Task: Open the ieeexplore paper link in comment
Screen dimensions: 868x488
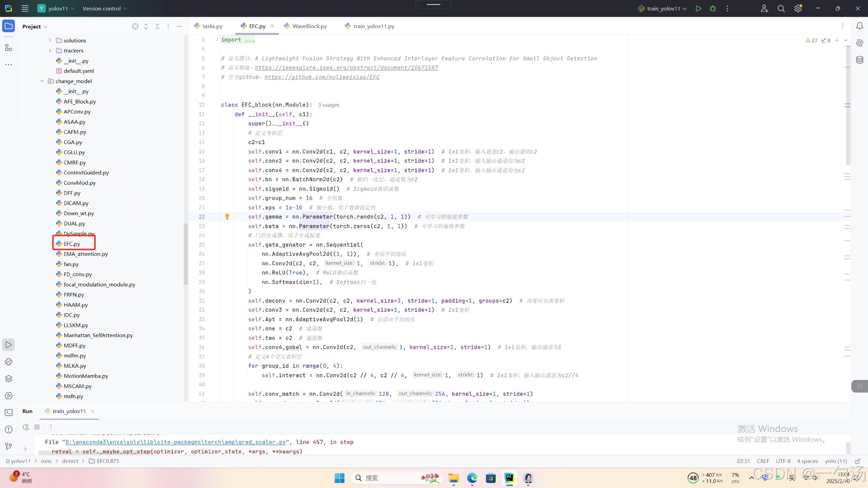Action: (x=346, y=68)
